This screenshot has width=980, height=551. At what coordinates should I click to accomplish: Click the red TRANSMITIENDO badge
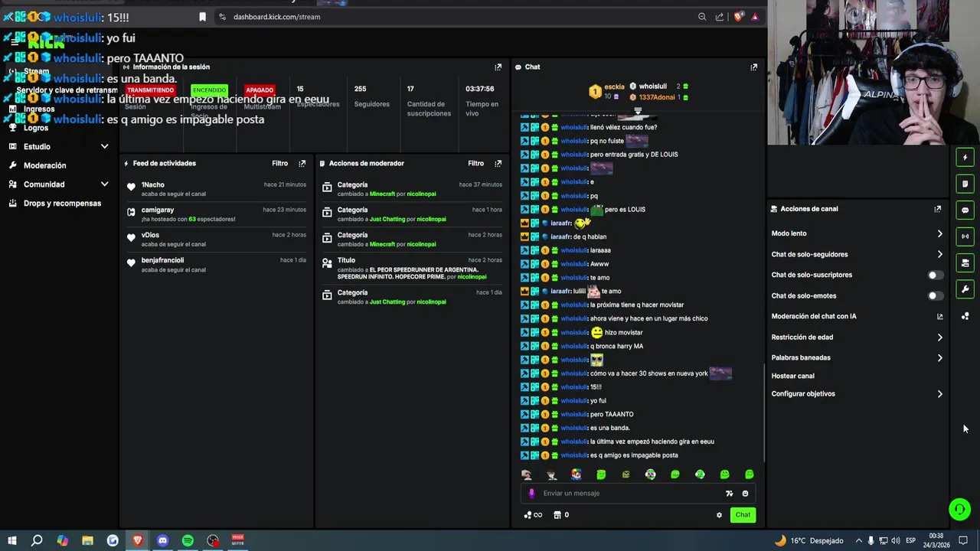click(x=150, y=90)
